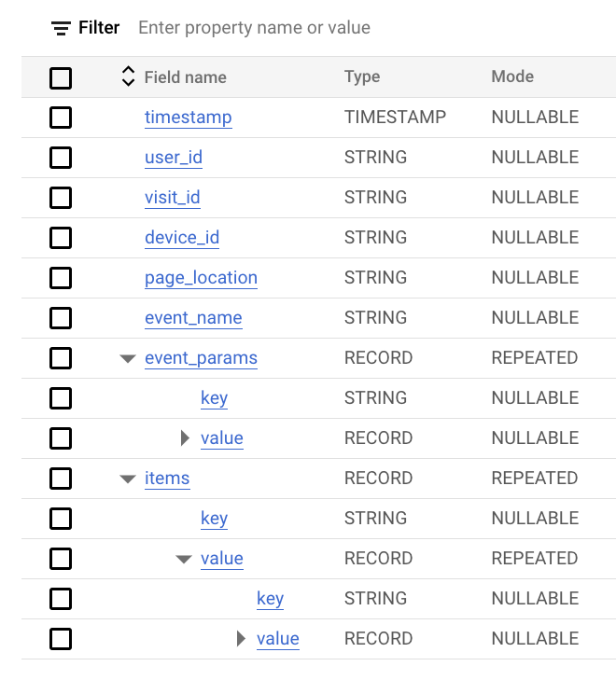Collapse the event_params record

tap(128, 358)
